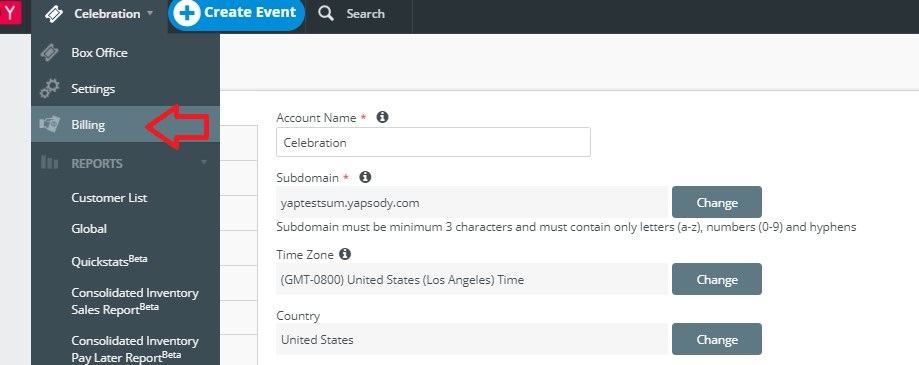Click the Subdomain info icon
919x365 pixels.
coord(365,176)
